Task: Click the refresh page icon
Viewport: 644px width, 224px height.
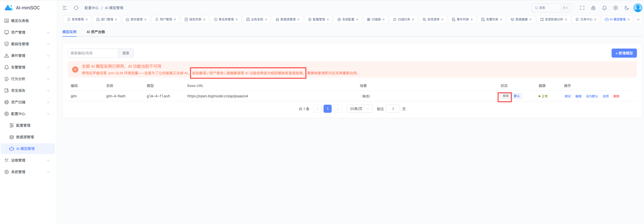Action: (76, 8)
